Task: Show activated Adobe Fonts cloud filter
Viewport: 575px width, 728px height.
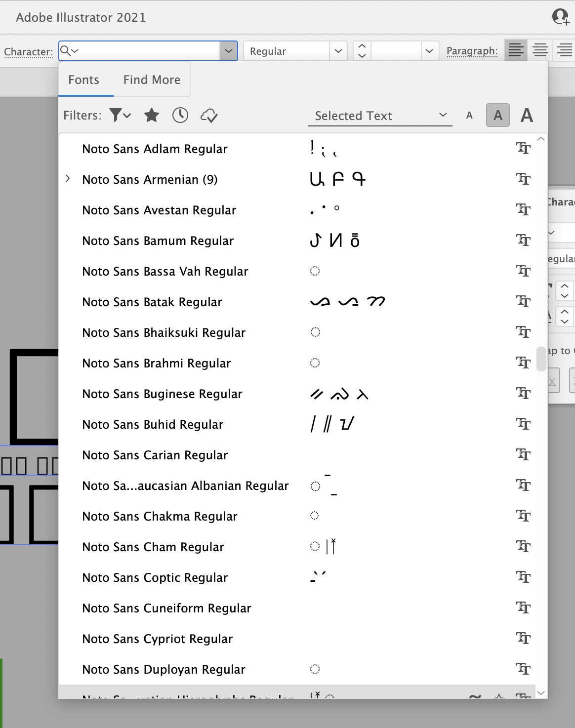Action: [x=209, y=116]
